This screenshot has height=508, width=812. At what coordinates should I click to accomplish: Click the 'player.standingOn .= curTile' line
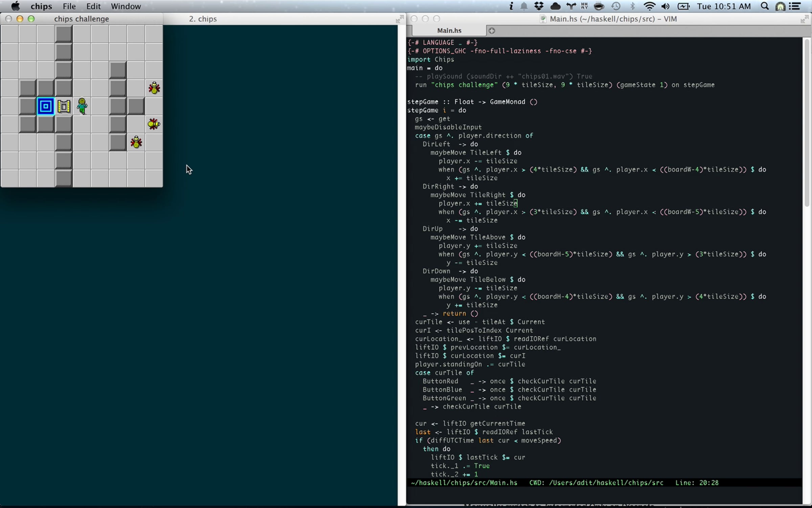pos(470,364)
